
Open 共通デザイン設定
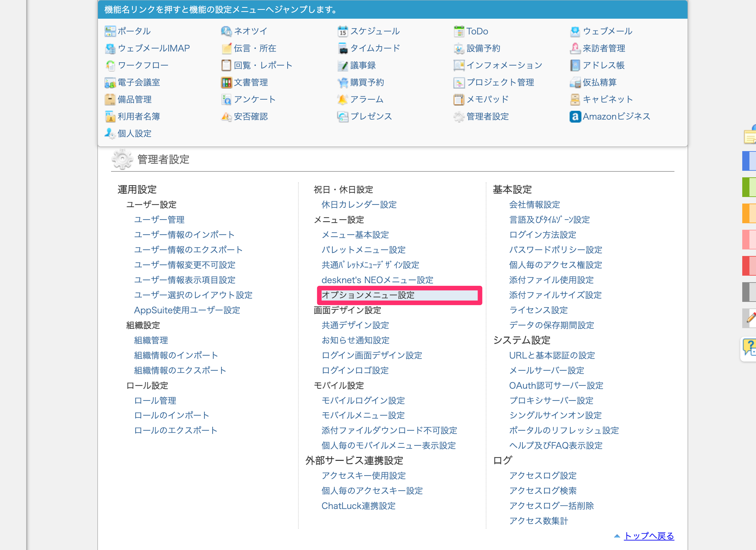click(x=355, y=325)
